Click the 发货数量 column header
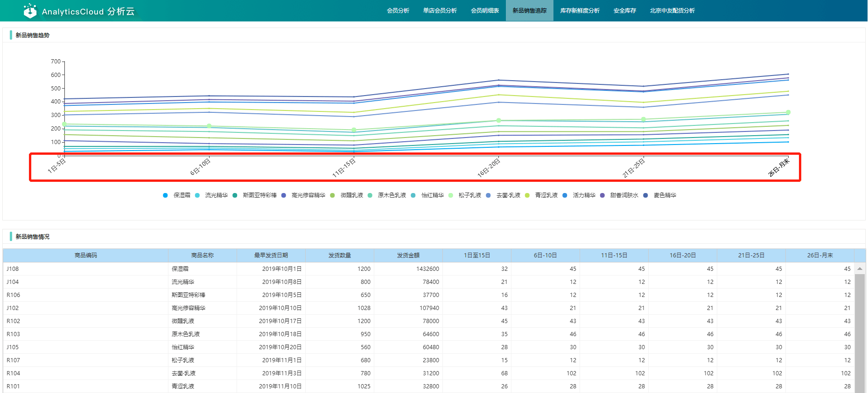 340,255
